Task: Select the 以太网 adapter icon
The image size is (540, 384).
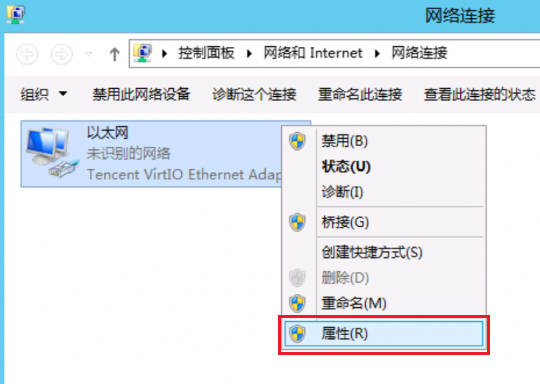Action: [x=52, y=153]
